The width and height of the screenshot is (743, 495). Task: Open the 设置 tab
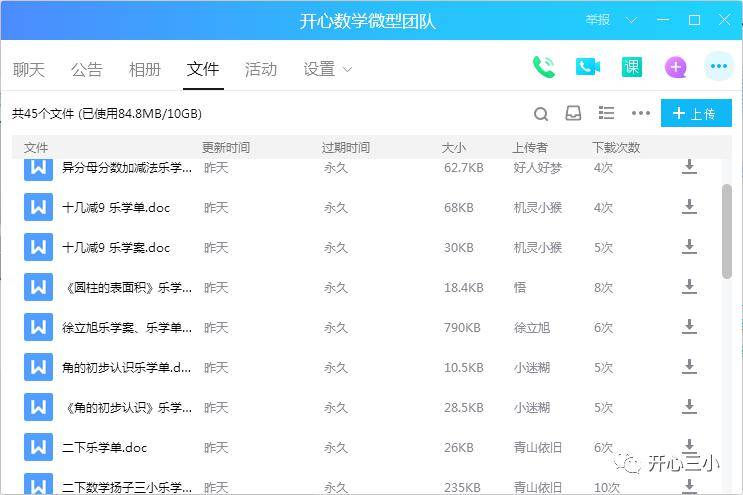(x=319, y=70)
